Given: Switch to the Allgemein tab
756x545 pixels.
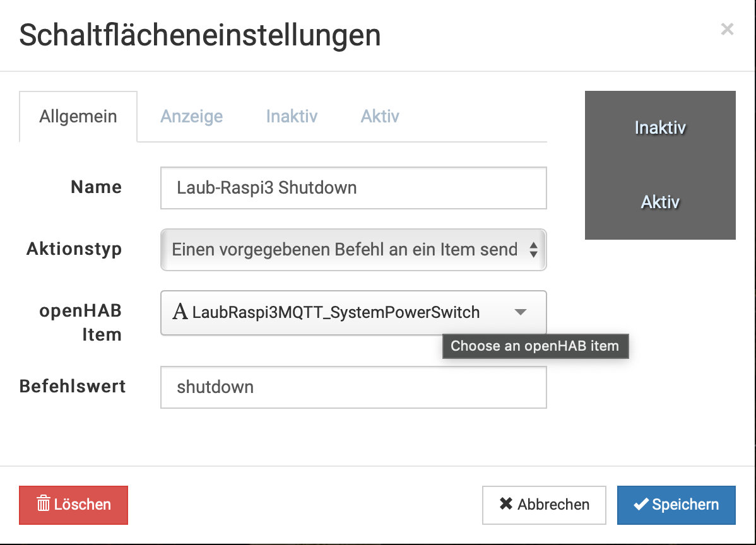Looking at the screenshot, I should (78, 117).
